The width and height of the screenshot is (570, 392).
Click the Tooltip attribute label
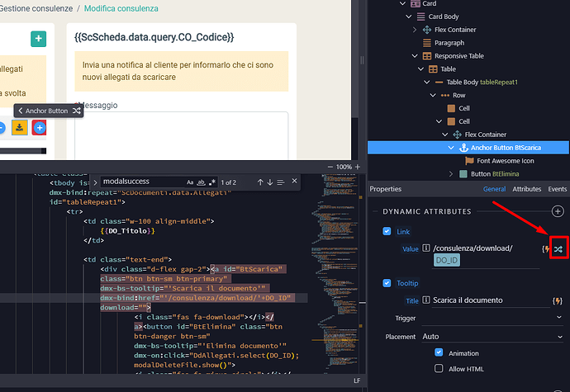(x=407, y=283)
